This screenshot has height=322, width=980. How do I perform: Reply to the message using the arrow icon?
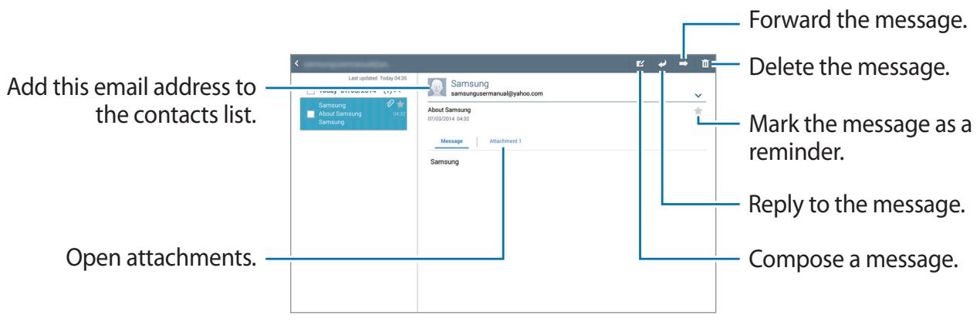click(662, 63)
